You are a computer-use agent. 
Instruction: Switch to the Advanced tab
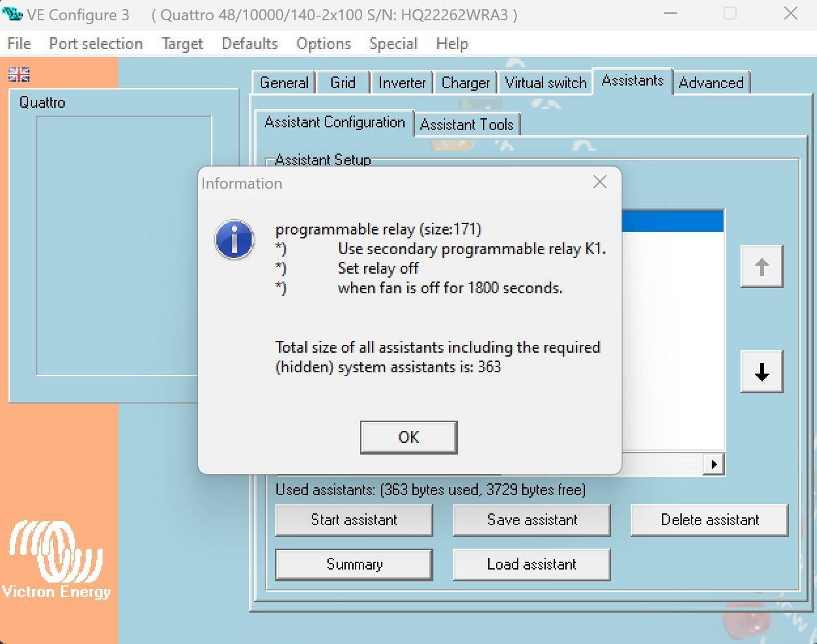[x=710, y=83]
